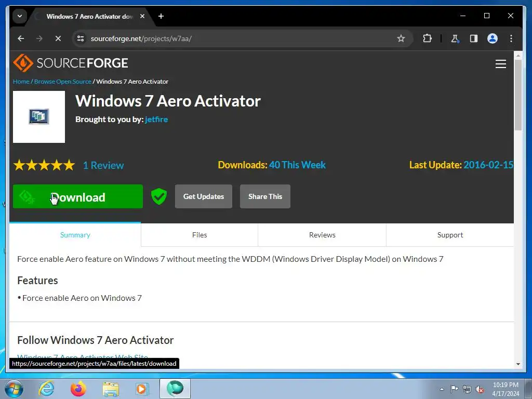The width and height of the screenshot is (532, 399).
Task: Open Windows Media Player in taskbar
Action: (142, 389)
